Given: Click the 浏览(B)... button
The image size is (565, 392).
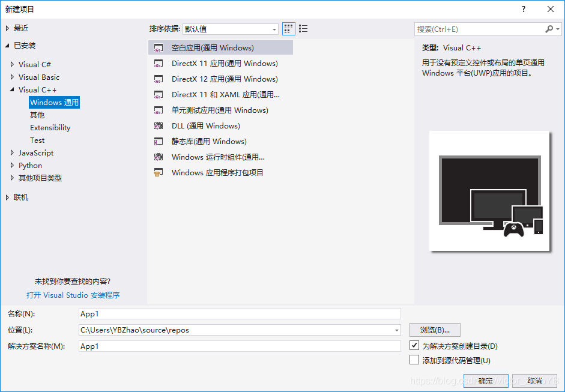Looking at the screenshot, I should tap(435, 330).
